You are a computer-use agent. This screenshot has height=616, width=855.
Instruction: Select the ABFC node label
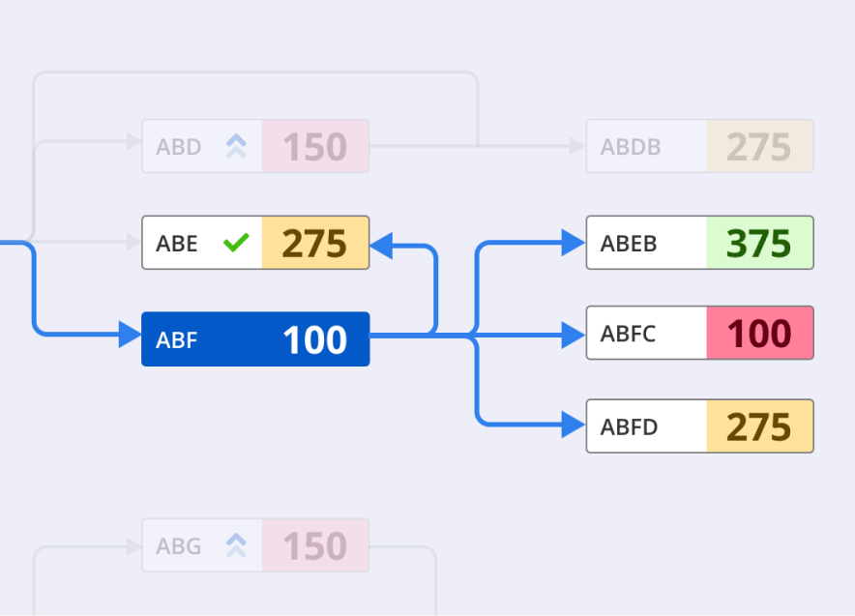coord(628,335)
